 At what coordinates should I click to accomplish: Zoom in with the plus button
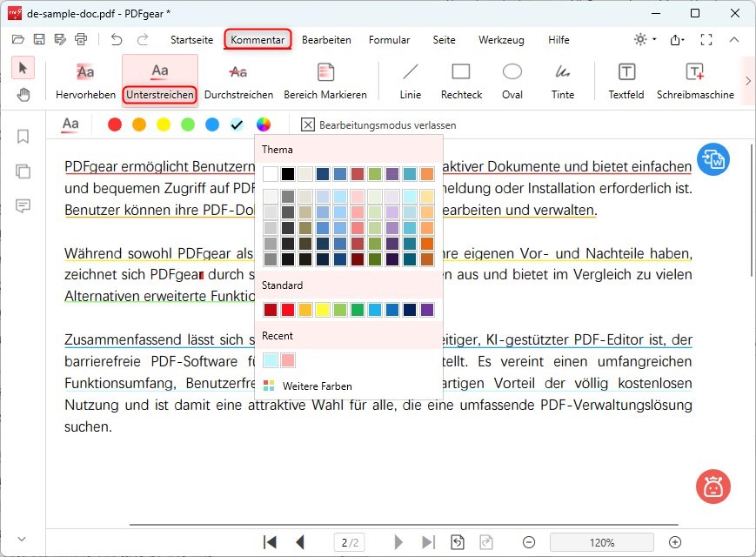click(675, 542)
